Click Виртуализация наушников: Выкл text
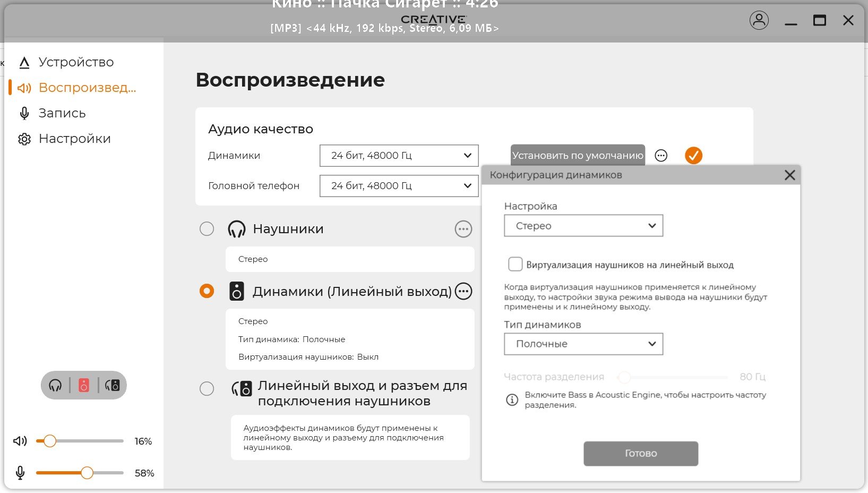This screenshot has width=868, height=493. coord(308,357)
